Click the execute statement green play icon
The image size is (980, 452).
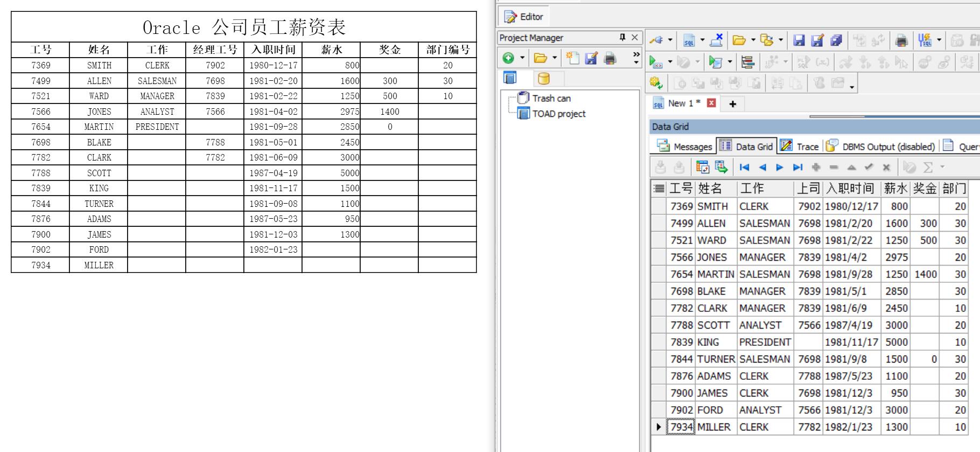pyautogui.click(x=656, y=62)
